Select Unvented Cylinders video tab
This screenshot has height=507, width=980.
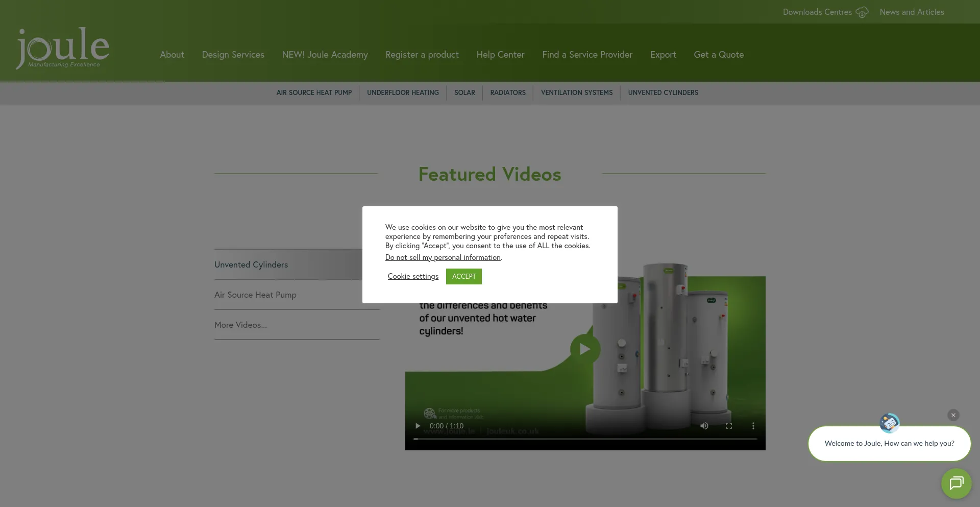click(x=251, y=264)
